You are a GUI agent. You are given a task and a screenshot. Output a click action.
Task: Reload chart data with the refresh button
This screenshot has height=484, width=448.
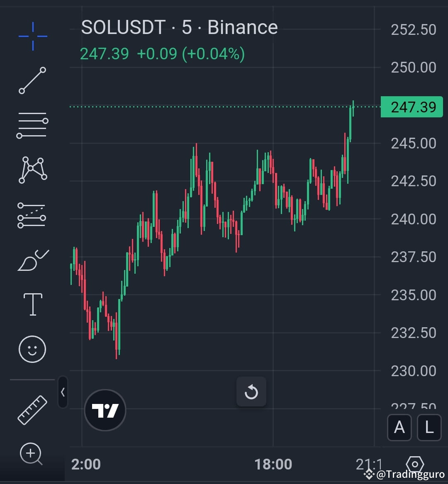(251, 392)
